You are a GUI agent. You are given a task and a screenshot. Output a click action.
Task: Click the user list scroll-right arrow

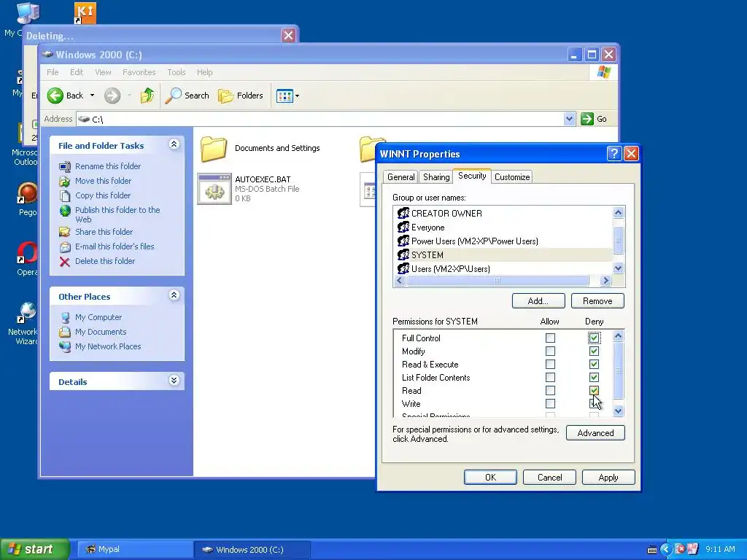pyautogui.click(x=606, y=281)
